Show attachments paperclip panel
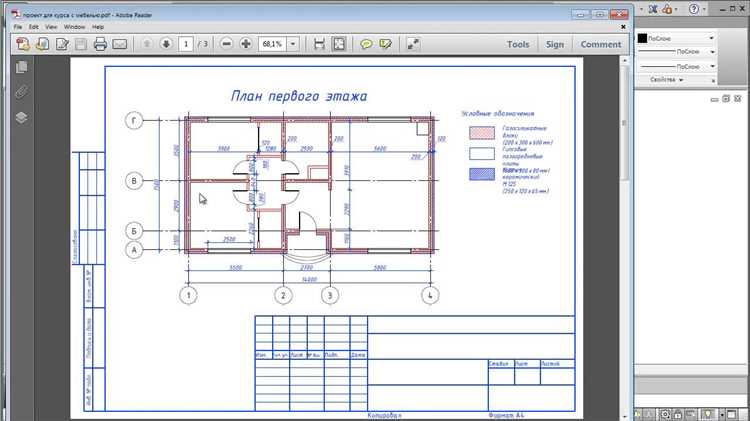This screenshot has height=421, width=750. (22, 92)
